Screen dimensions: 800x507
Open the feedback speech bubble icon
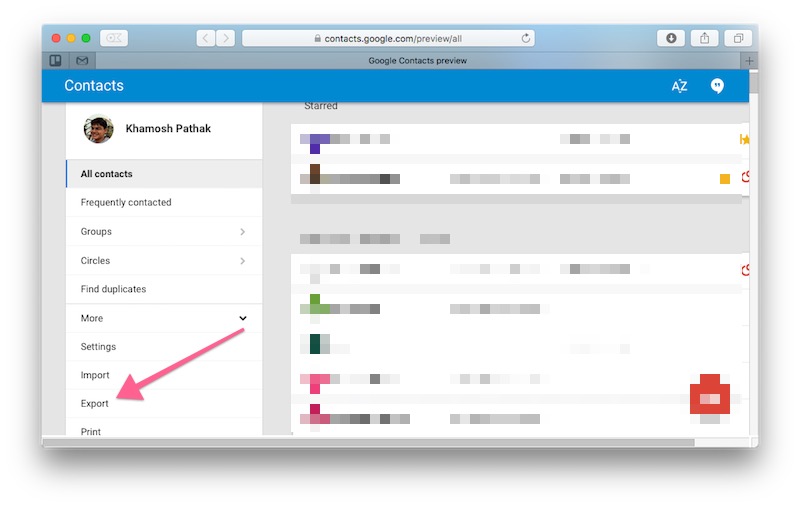[717, 86]
